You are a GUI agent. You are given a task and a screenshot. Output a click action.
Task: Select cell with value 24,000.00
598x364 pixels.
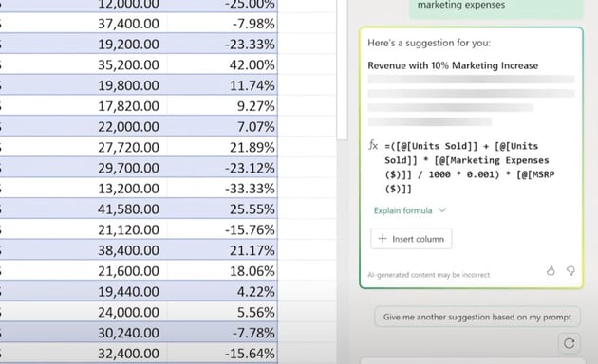pos(84,312)
